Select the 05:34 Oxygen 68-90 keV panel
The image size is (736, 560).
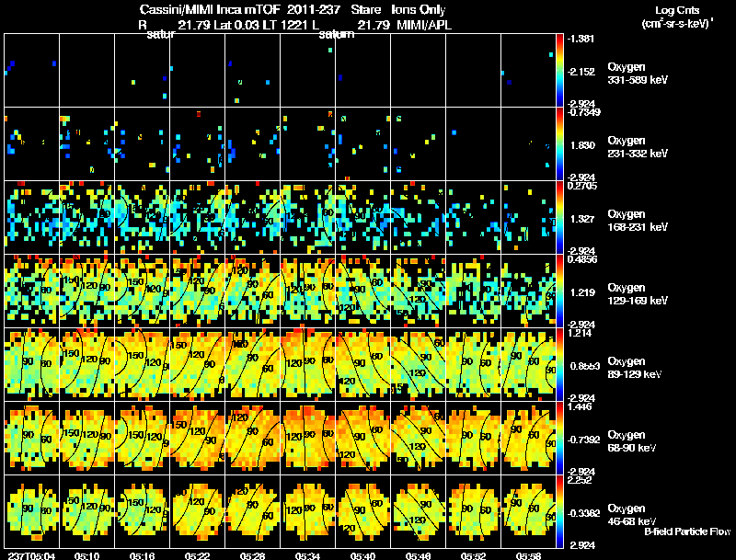coord(308,438)
